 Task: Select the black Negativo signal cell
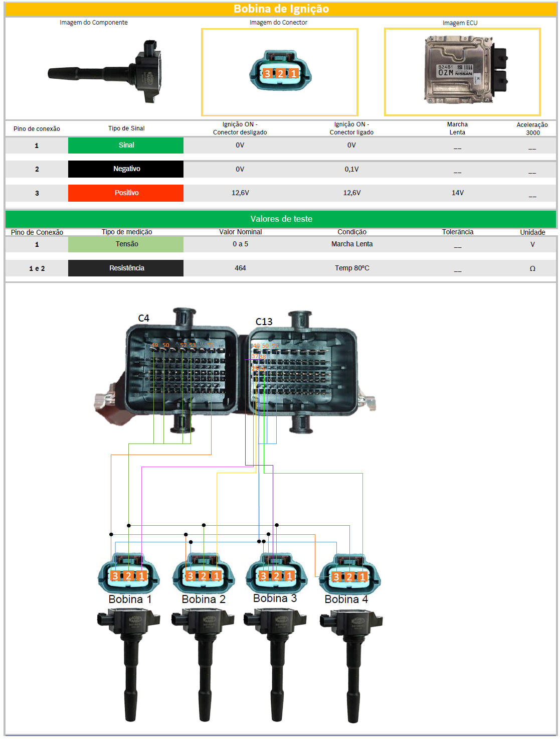(126, 169)
